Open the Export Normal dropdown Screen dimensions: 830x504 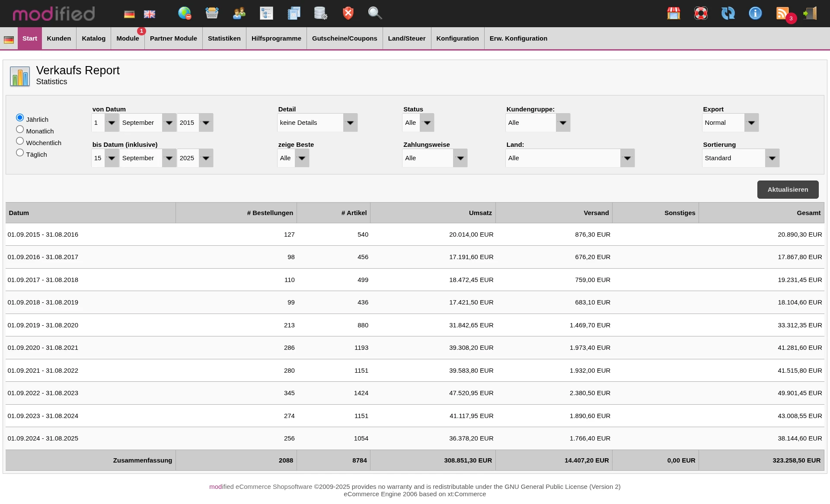coord(730,123)
